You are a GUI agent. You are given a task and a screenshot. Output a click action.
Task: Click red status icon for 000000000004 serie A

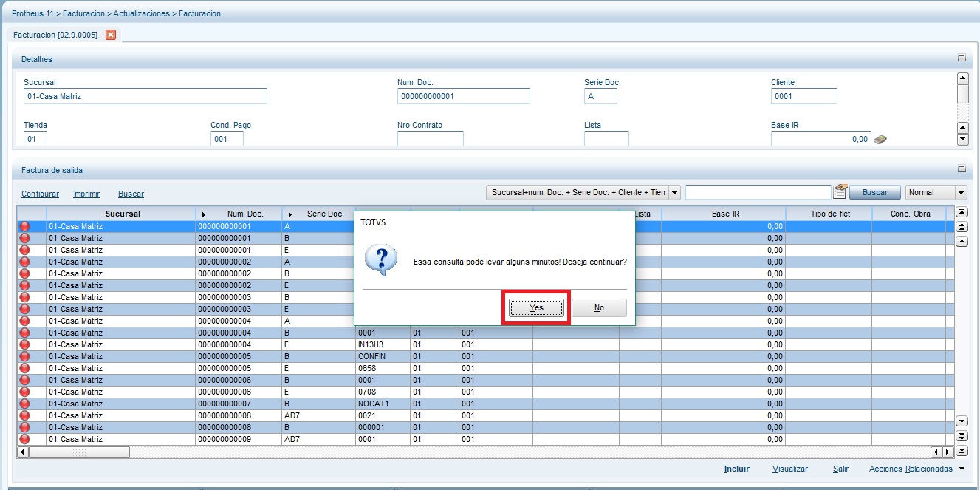click(x=24, y=321)
